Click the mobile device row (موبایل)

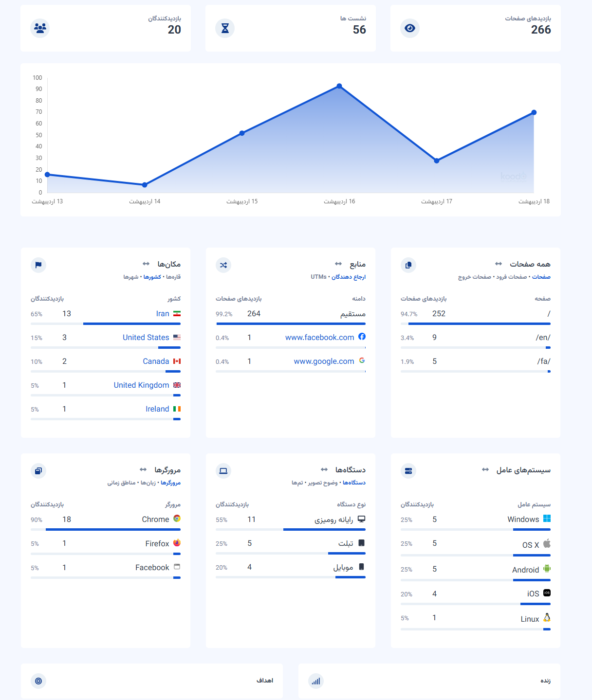click(x=291, y=570)
